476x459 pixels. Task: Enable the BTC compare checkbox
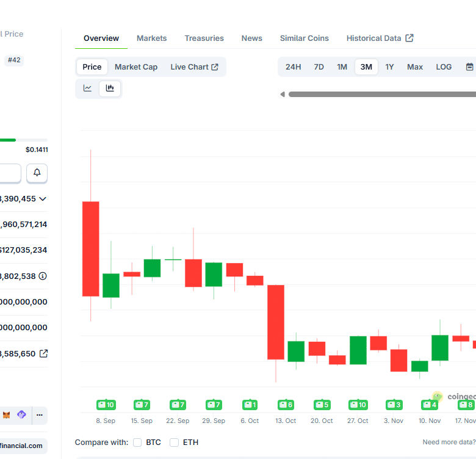pyautogui.click(x=137, y=443)
